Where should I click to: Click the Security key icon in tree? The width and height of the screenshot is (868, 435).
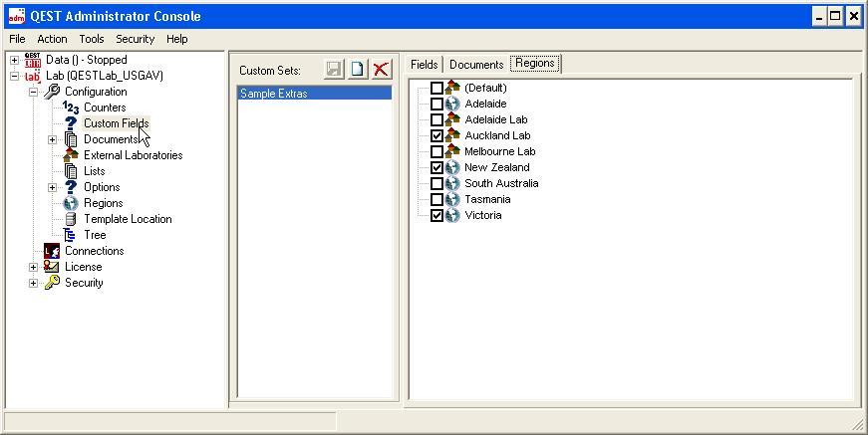[x=51, y=283]
